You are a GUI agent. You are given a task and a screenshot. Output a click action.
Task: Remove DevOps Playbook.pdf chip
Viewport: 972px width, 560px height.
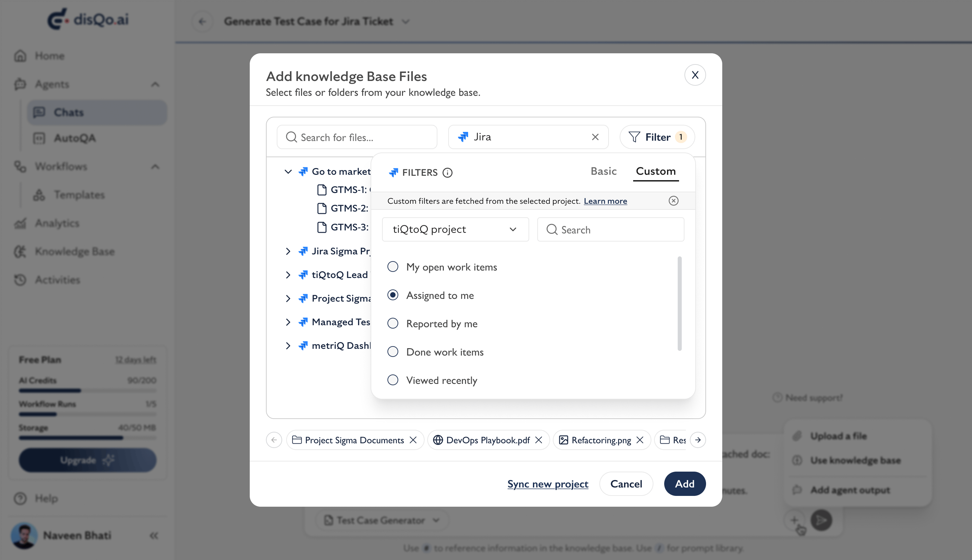539,440
